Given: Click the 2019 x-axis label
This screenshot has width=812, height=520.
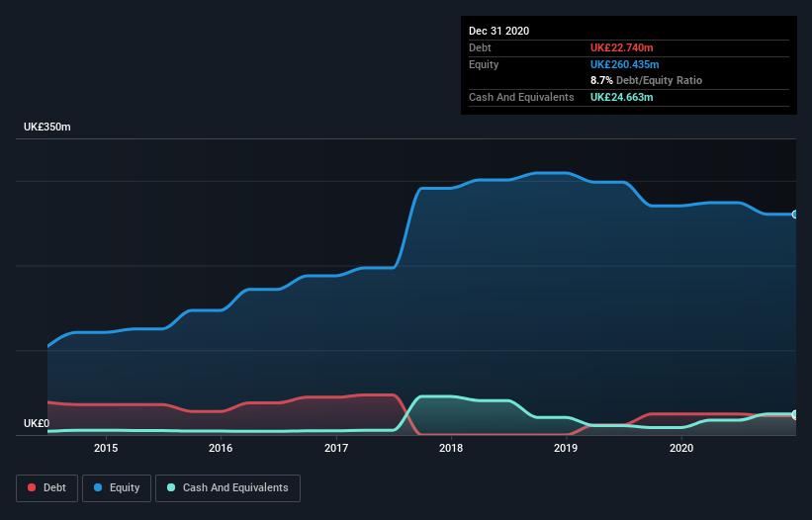Looking at the screenshot, I should click(x=566, y=448).
